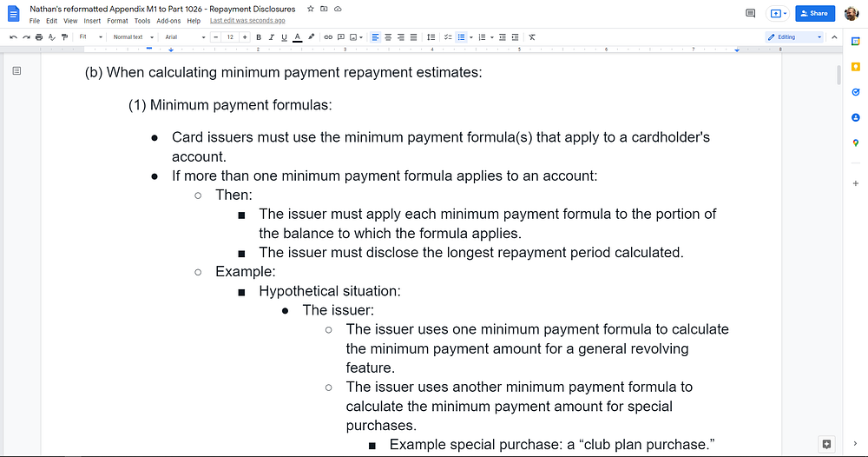Image resolution: width=868 pixels, height=457 pixels.
Task: Clear formatting from the selection
Action: [x=532, y=37]
